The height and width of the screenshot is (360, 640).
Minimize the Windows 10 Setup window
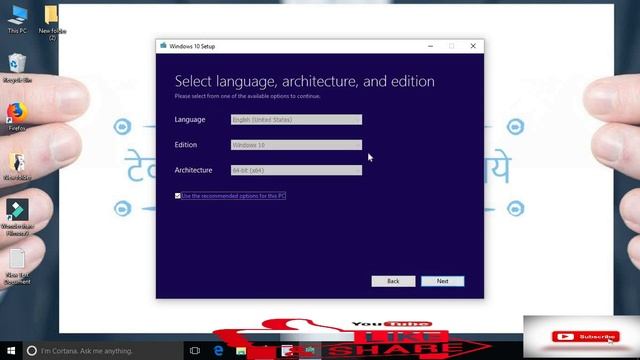430,46
